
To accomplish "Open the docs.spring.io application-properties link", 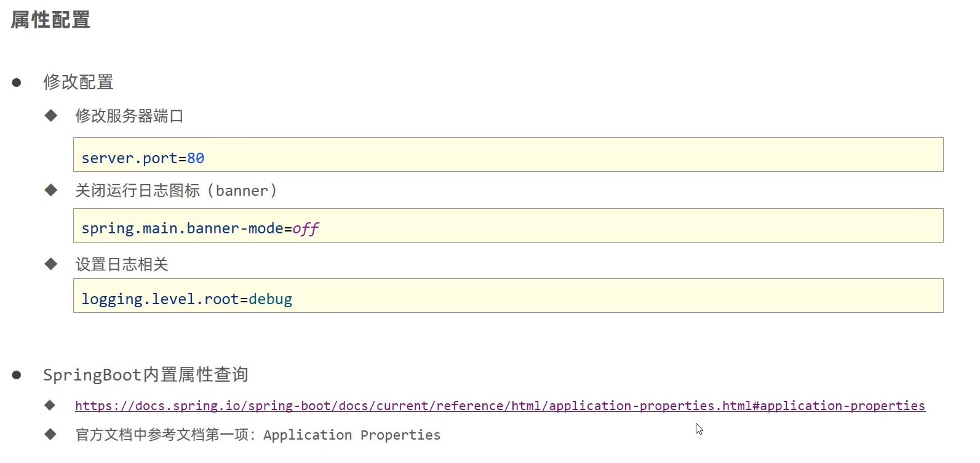I will [500, 406].
